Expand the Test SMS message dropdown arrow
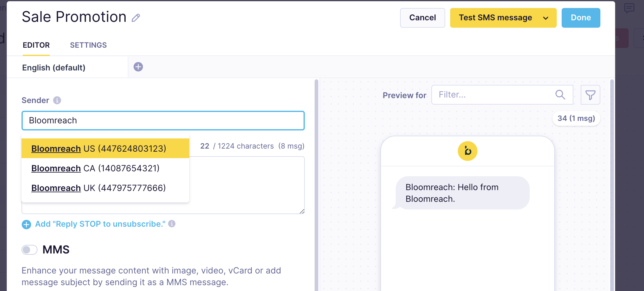Viewport: 644px width, 291px height. click(x=546, y=18)
